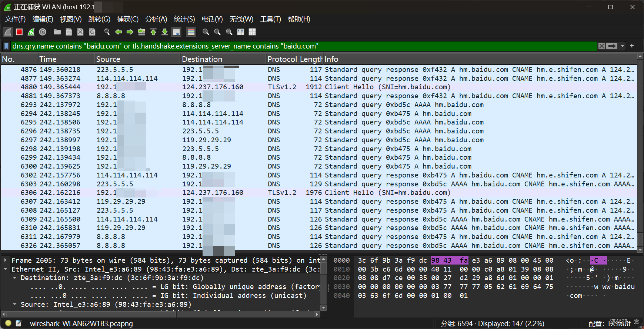Image resolution: width=644 pixels, height=329 pixels.
Task: Sort by the Time column header
Action: pyautogui.click(x=66, y=59)
